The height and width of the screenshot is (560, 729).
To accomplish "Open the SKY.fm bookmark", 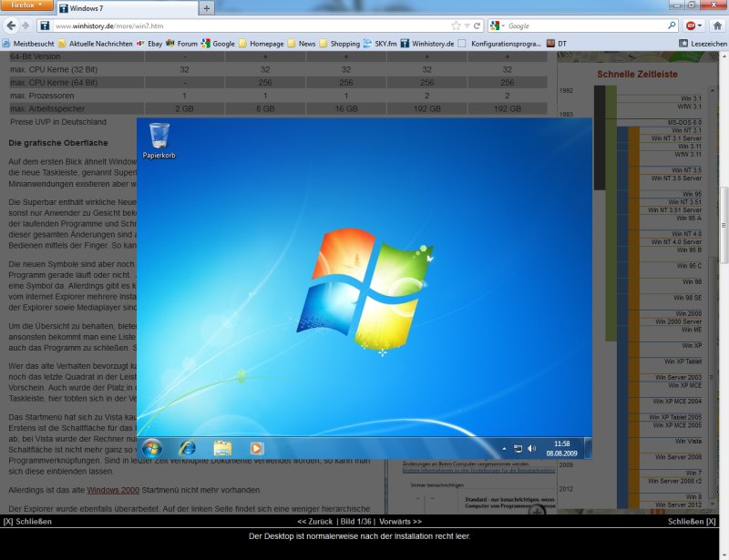I will (380, 44).
